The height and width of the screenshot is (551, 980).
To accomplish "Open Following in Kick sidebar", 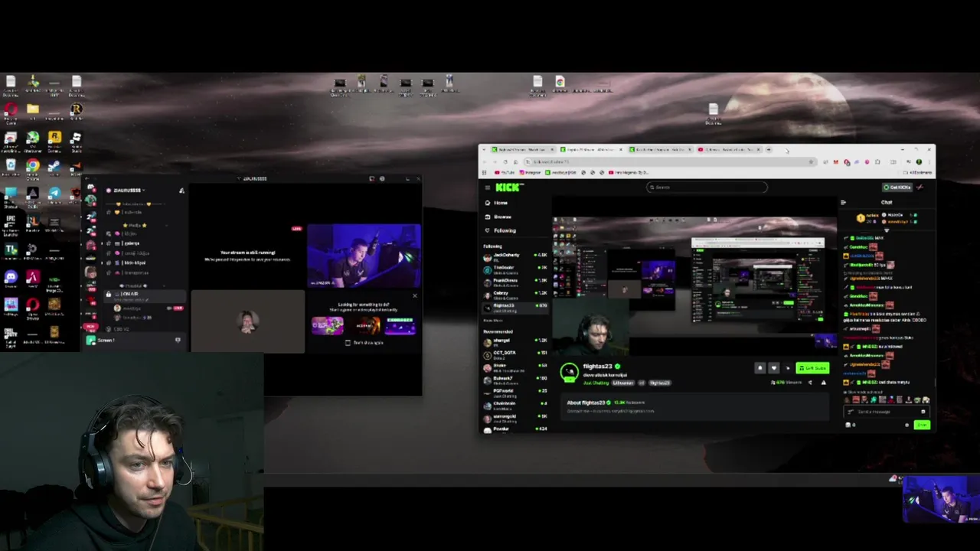I will (x=501, y=230).
